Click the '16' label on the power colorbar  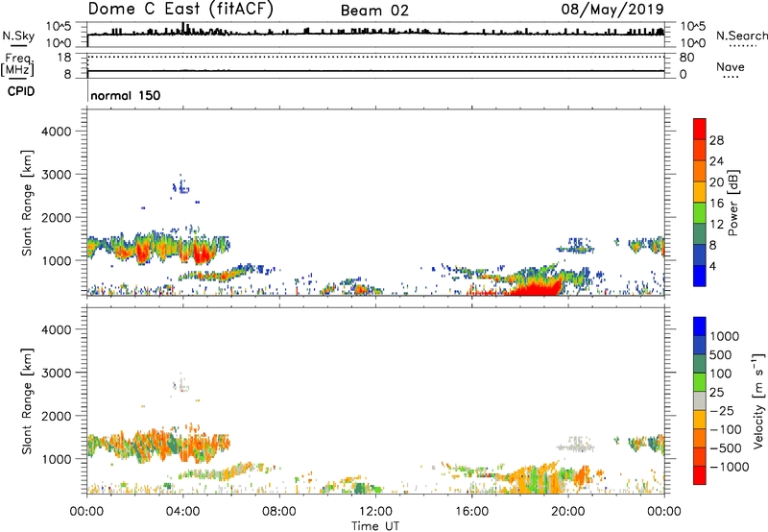click(x=716, y=204)
